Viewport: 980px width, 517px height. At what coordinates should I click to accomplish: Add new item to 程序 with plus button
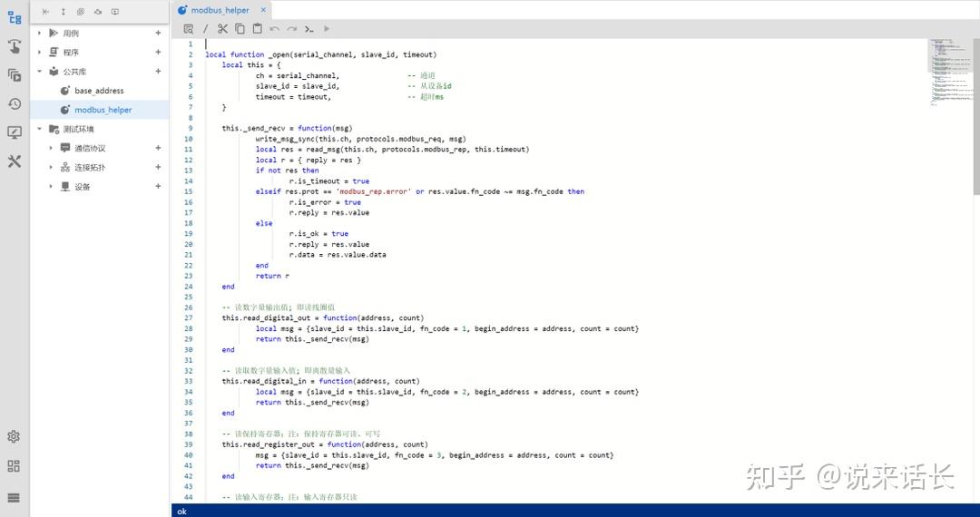[158, 53]
